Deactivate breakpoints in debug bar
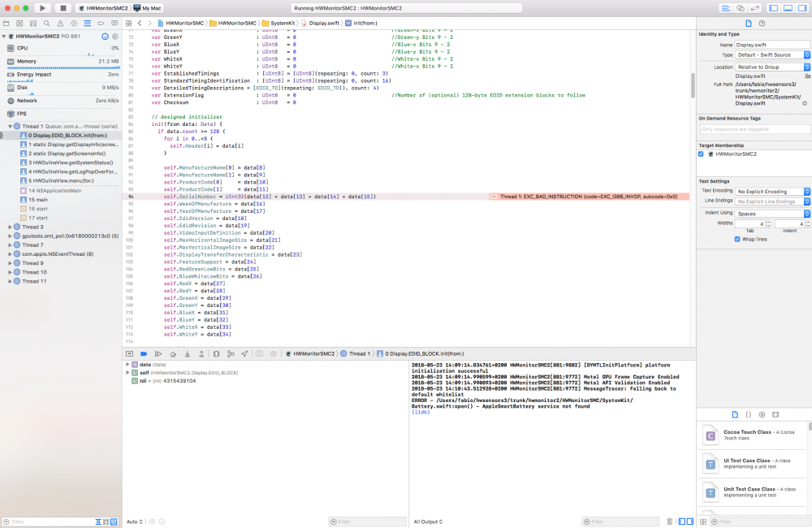 tap(144, 354)
